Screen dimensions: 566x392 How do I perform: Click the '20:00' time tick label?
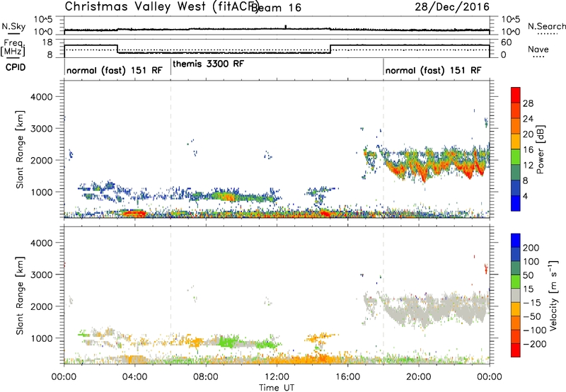pos(418,377)
